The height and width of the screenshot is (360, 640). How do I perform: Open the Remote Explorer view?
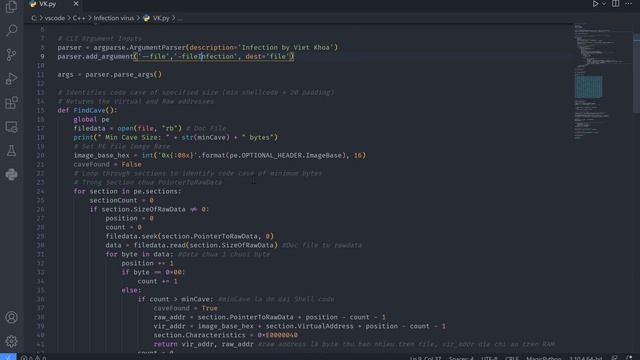[11, 127]
